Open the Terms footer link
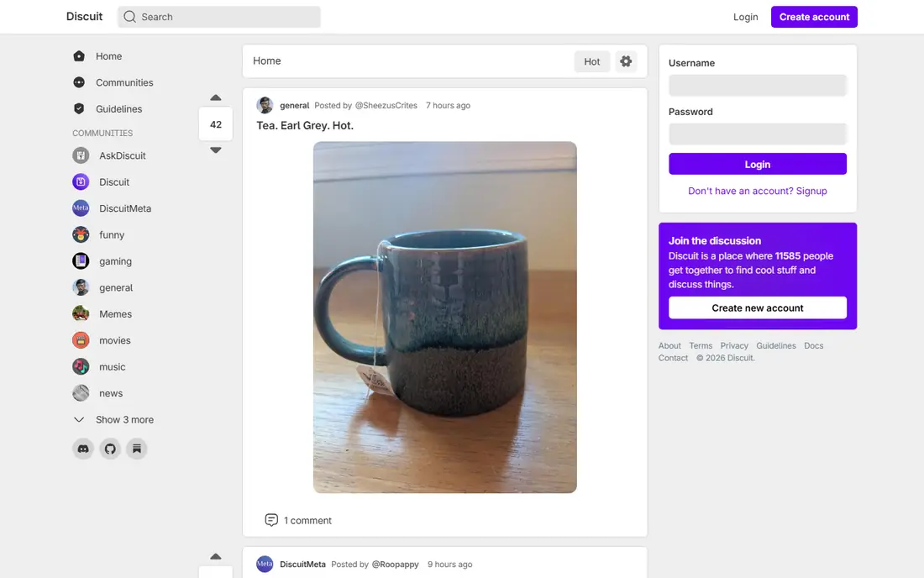This screenshot has width=924, height=578. 701,346
